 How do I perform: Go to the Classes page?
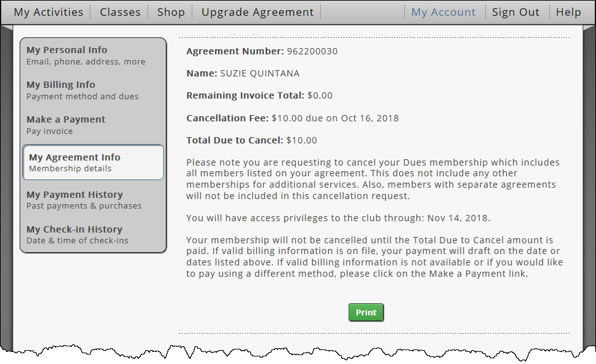tap(120, 12)
